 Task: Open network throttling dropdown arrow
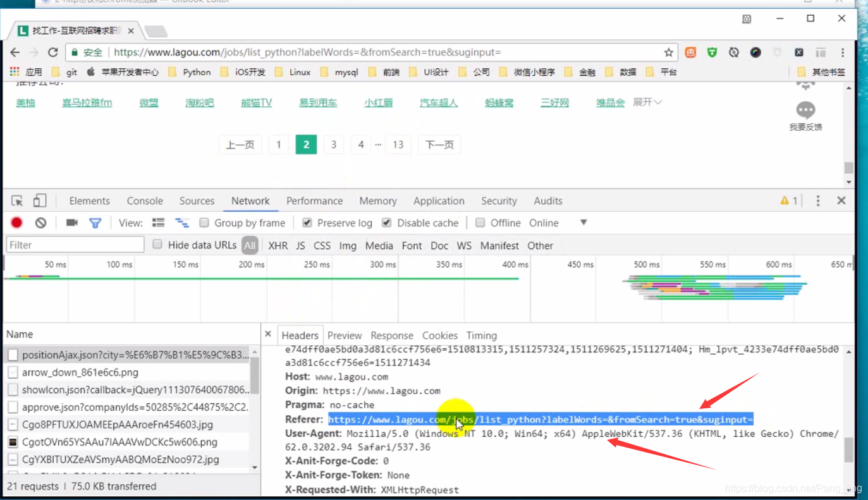584,223
